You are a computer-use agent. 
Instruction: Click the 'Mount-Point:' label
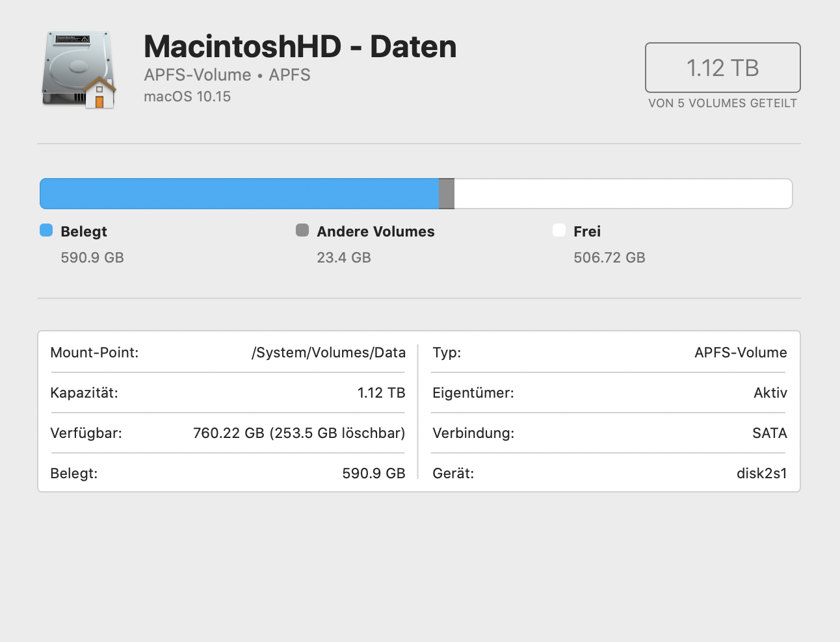point(94,352)
